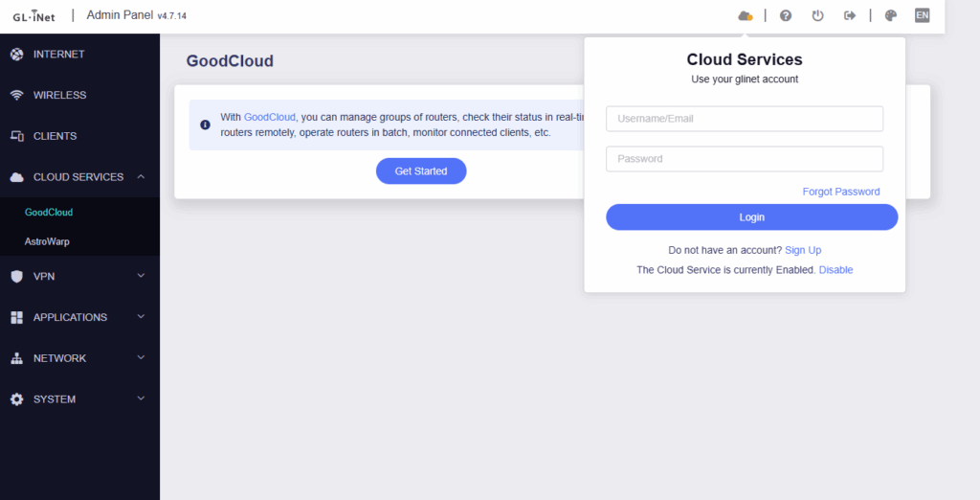The width and height of the screenshot is (980, 500).
Task: Click the reboot power icon
Action: click(x=817, y=15)
